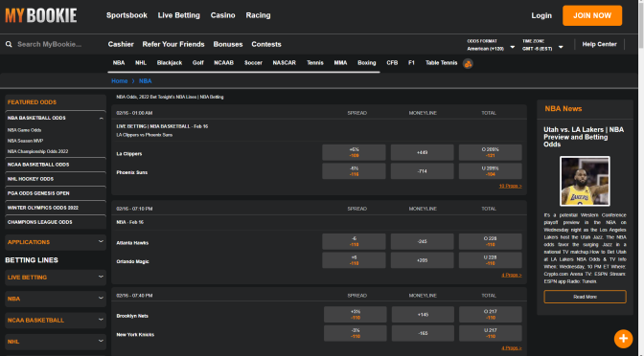Expand the Applications panel
This screenshot has width=644, height=356.
pos(56,242)
